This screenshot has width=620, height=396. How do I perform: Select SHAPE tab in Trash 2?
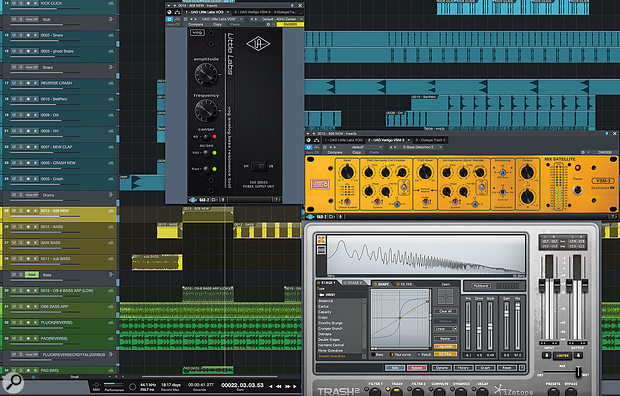[x=381, y=284]
